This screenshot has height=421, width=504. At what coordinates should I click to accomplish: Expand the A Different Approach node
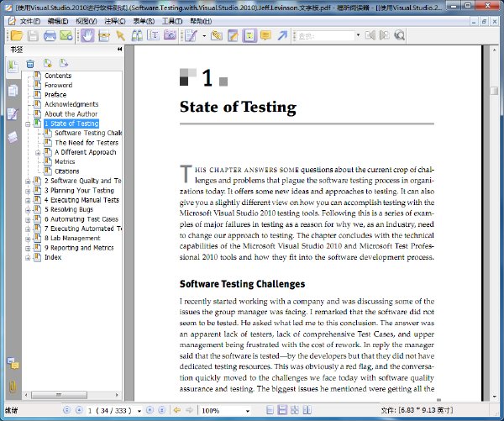(x=38, y=152)
